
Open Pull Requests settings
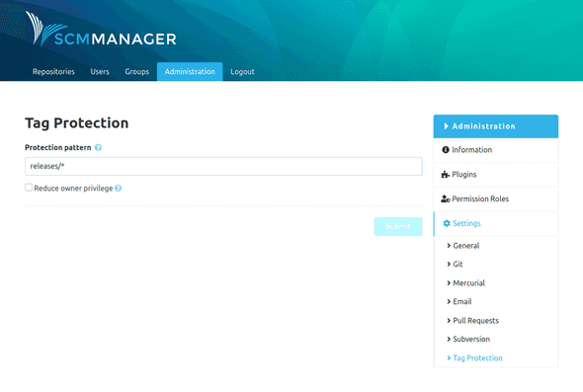pos(475,321)
